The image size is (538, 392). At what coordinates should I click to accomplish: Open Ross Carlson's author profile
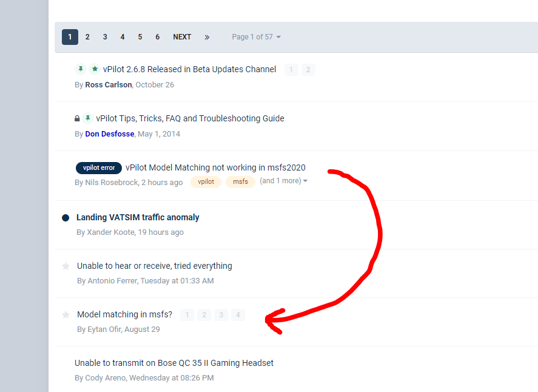[108, 85]
